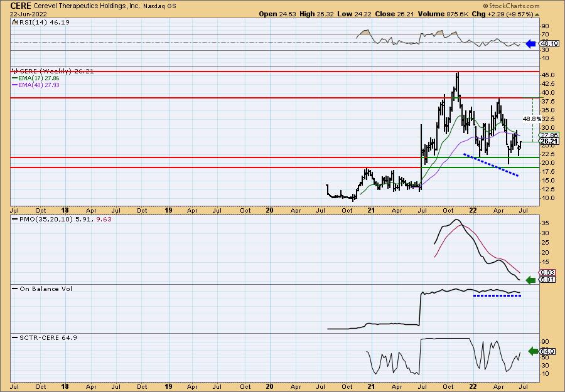
Task: Click the blue arrow pointing at RSI value
Action: [x=530, y=44]
